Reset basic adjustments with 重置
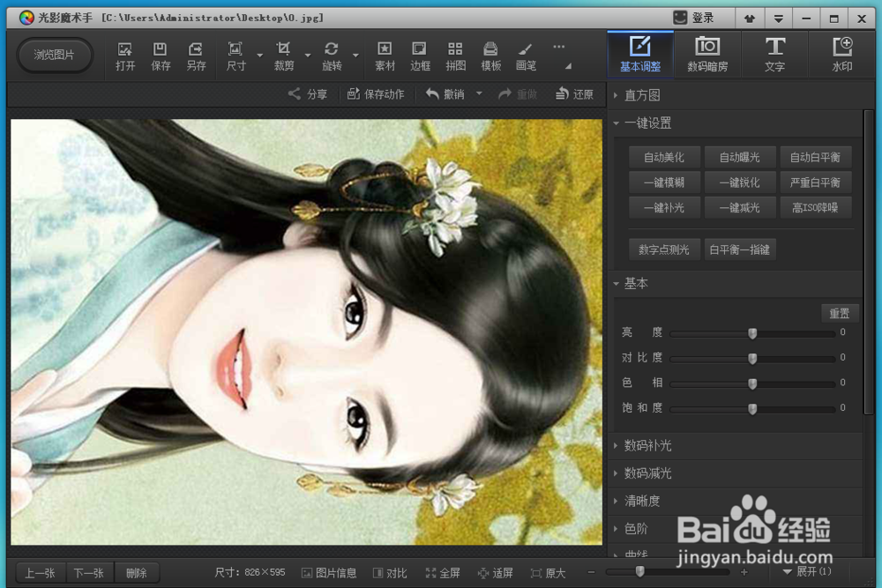882x588 pixels. coord(840,313)
